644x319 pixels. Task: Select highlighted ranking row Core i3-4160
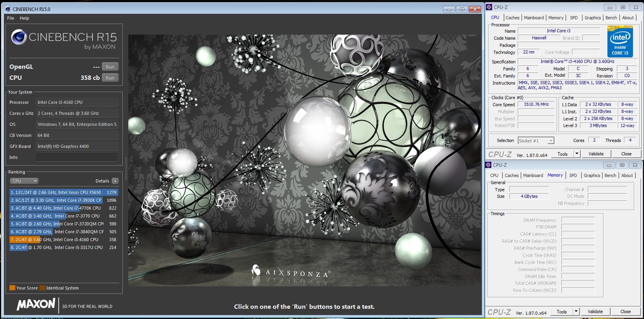(64, 240)
